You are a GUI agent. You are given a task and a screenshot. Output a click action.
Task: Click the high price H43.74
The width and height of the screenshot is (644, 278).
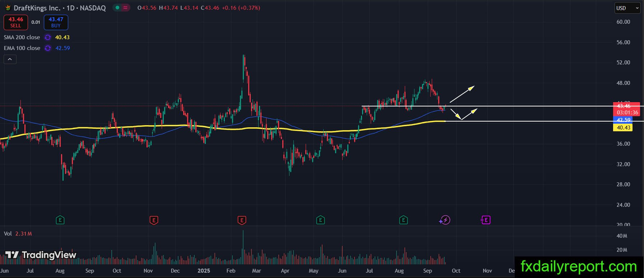pos(168,8)
